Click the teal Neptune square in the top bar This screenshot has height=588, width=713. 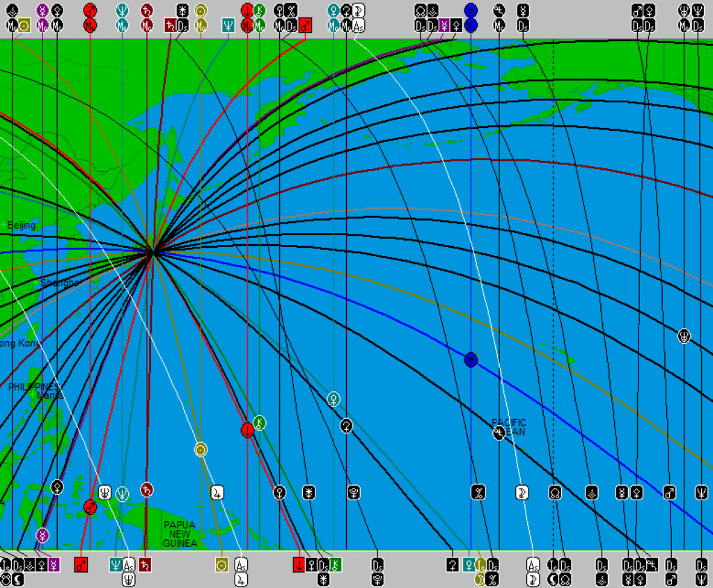(x=228, y=26)
